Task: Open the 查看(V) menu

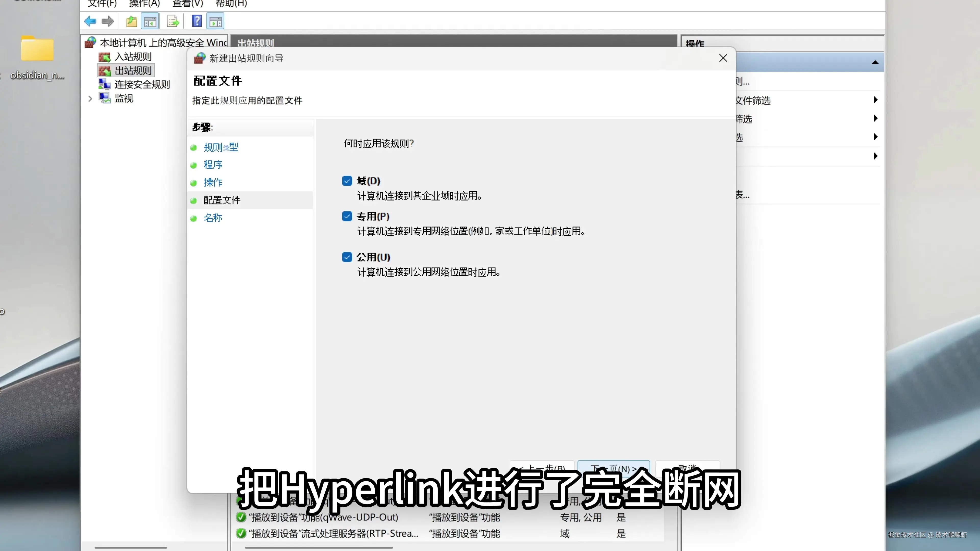Action: [x=188, y=4]
